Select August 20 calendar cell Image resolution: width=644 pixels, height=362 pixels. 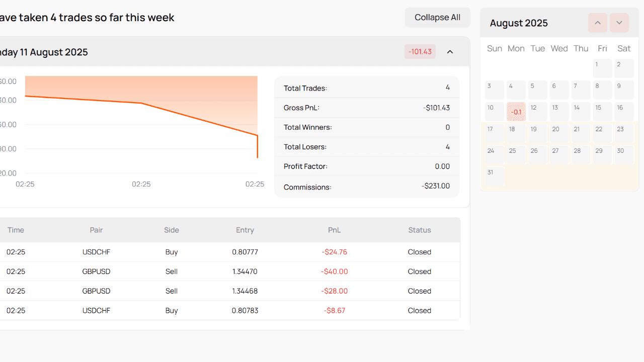click(559, 133)
